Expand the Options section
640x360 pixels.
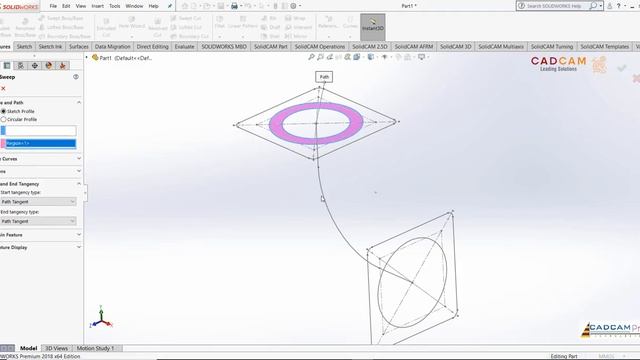(79, 171)
